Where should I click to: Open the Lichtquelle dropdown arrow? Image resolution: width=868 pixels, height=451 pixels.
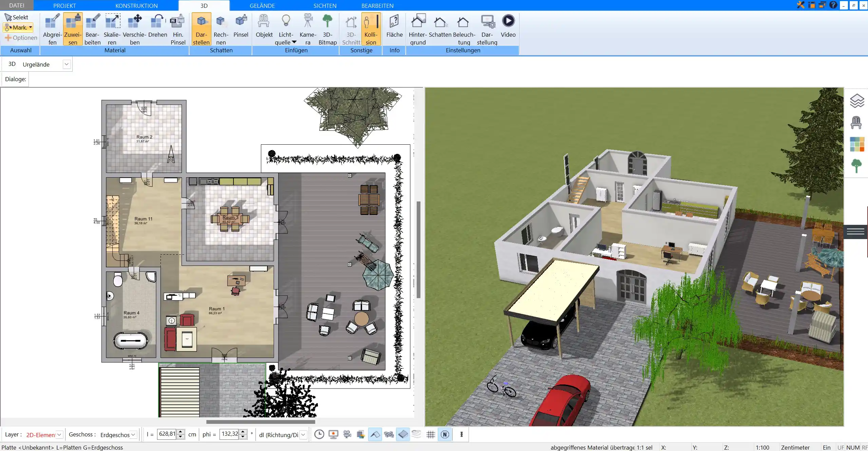coord(294,42)
